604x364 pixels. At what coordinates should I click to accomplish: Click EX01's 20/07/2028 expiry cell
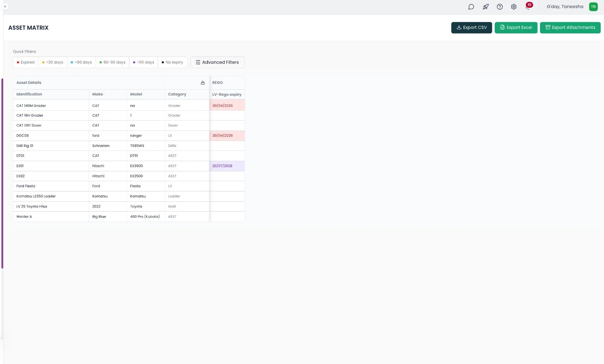pyautogui.click(x=227, y=166)
